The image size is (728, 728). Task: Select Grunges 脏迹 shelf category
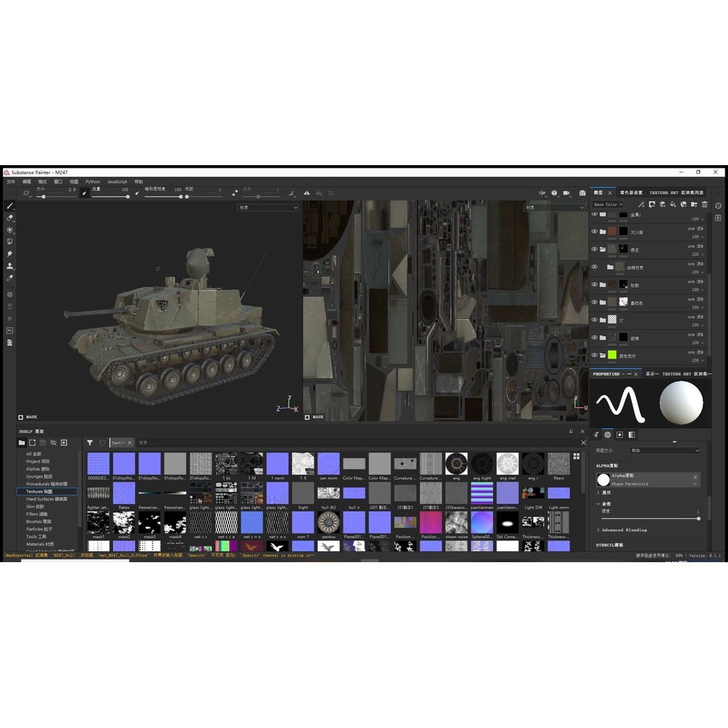(x=39, y=477)
